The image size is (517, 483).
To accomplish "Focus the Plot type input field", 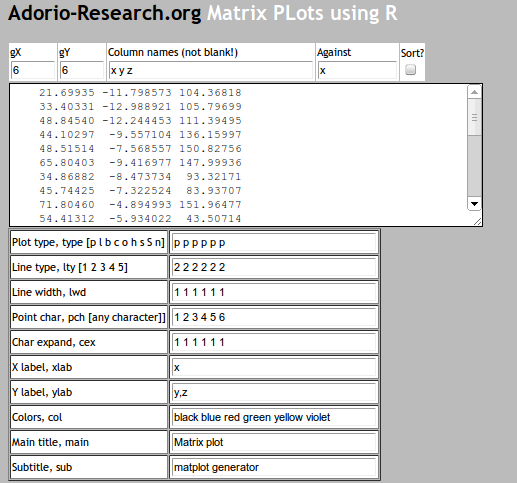I will pos(274,242).
